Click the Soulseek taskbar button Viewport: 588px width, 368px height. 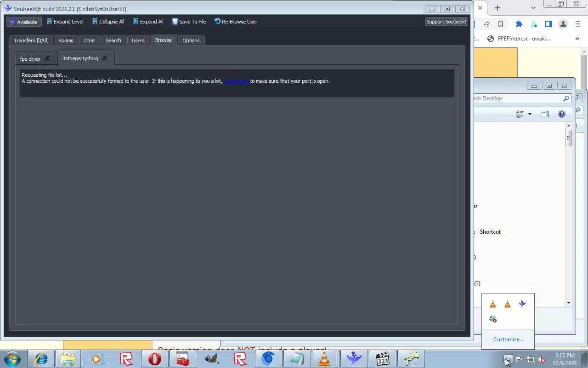click(x=354, y=359)
